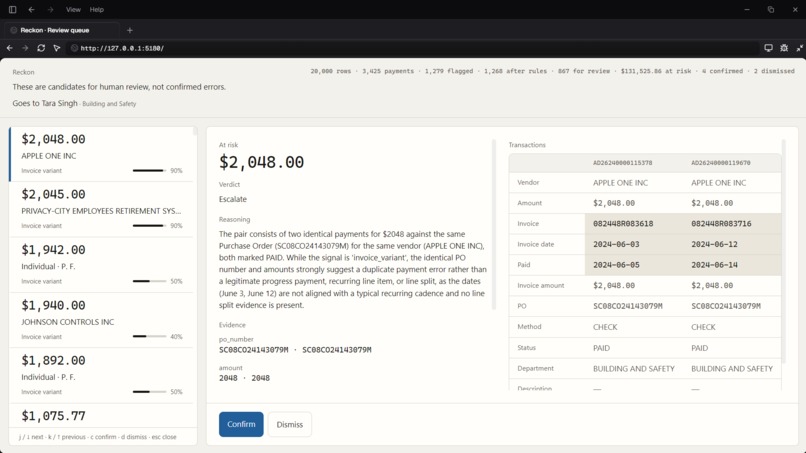The height and width of the screenshot is (453, 806).
Task: Click the navigation back arrow
Action: [10, 48]
